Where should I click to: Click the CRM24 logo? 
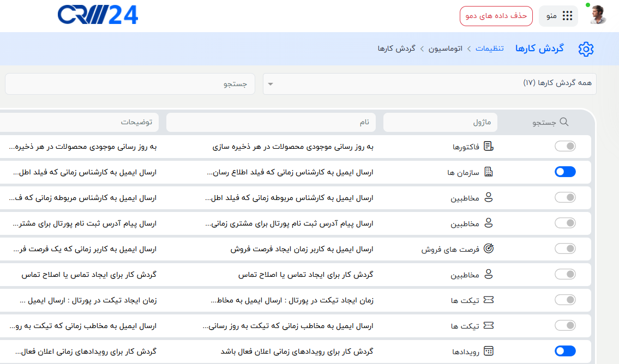coord(98,15)
